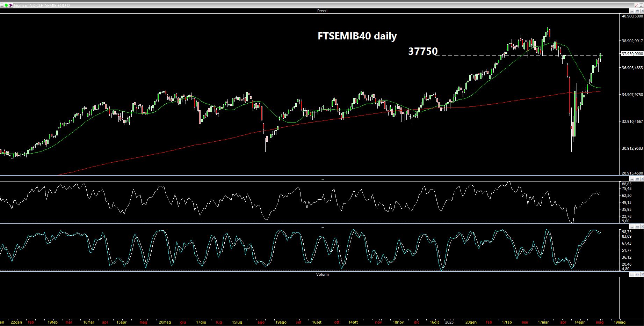The height and width of the screenshot is (326, 644).
Task: Click the 17giu date on the time axis
Action: pyautogui.click(x=201, y=322)
